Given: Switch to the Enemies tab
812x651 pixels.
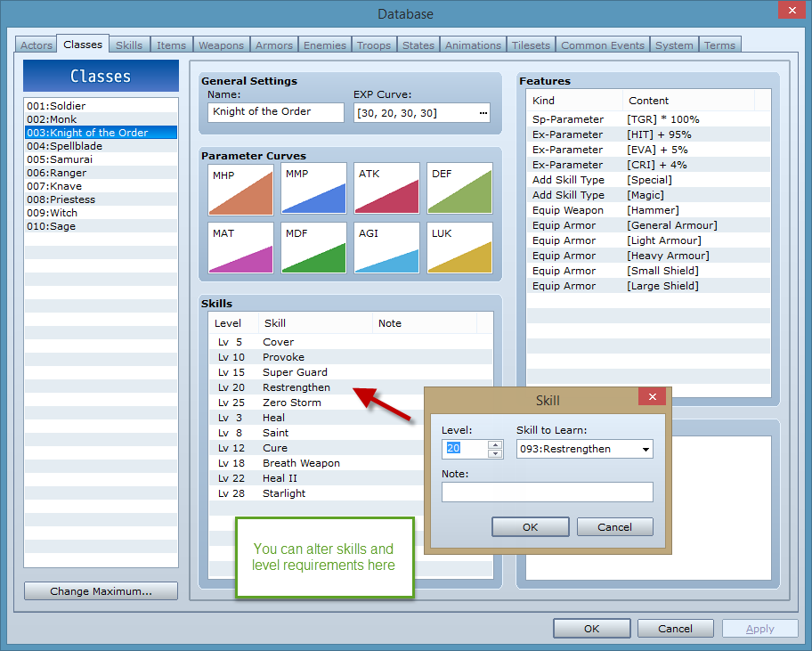Looking at the screenshot, I should 325,45.
